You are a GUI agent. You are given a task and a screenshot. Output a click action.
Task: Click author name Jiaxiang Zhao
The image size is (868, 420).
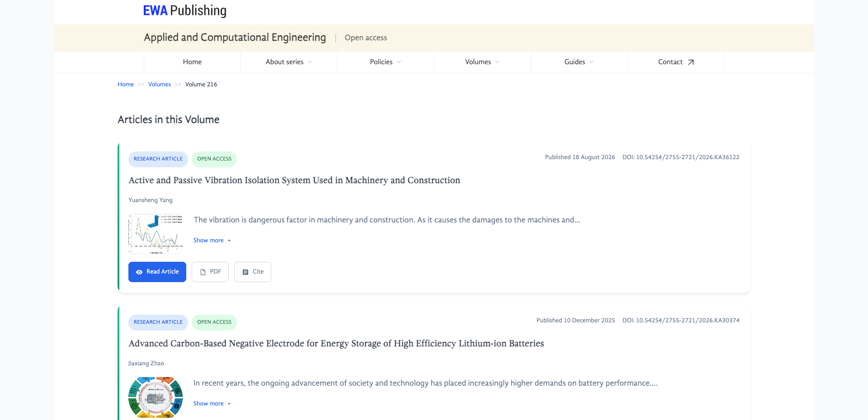point(146,363)
